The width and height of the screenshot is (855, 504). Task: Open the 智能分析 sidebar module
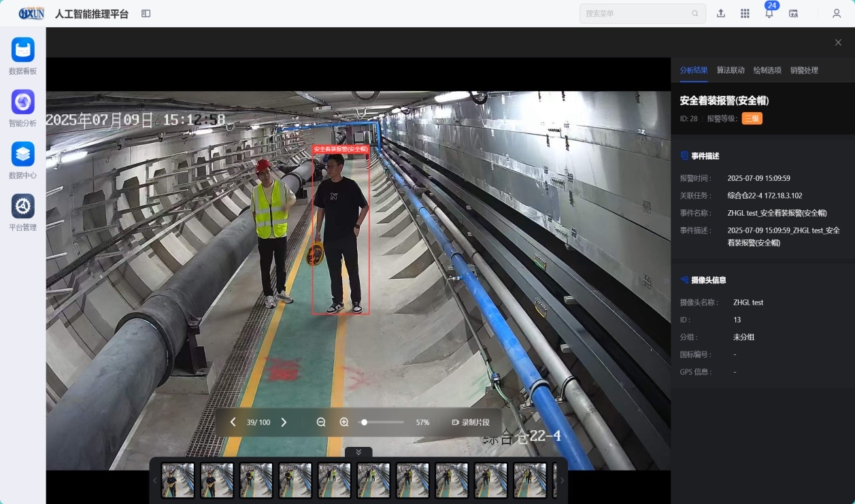point(23,109)
